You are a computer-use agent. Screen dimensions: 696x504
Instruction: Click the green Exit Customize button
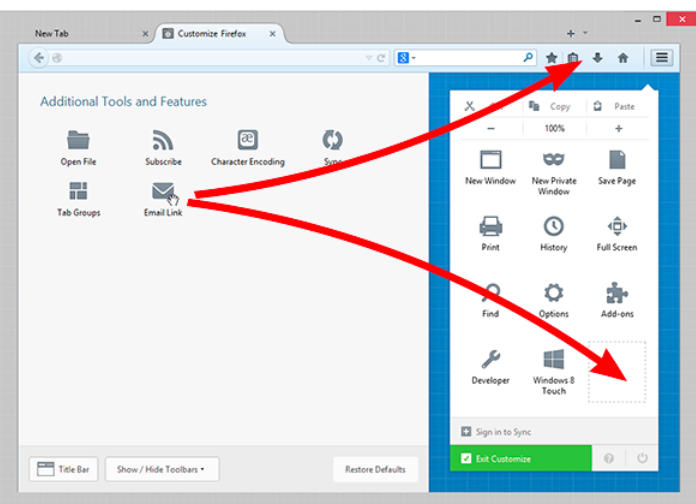520,458
